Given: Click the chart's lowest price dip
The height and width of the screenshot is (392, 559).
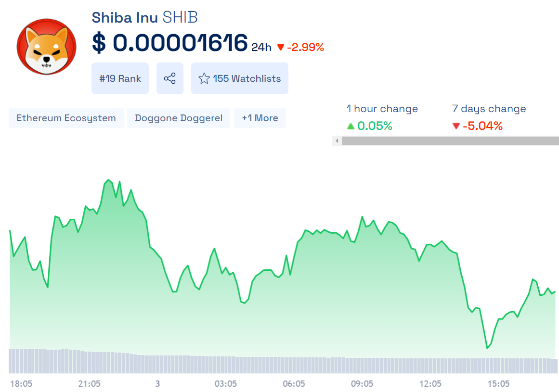Looking at the screenshot, I should [x=487, y=348].
